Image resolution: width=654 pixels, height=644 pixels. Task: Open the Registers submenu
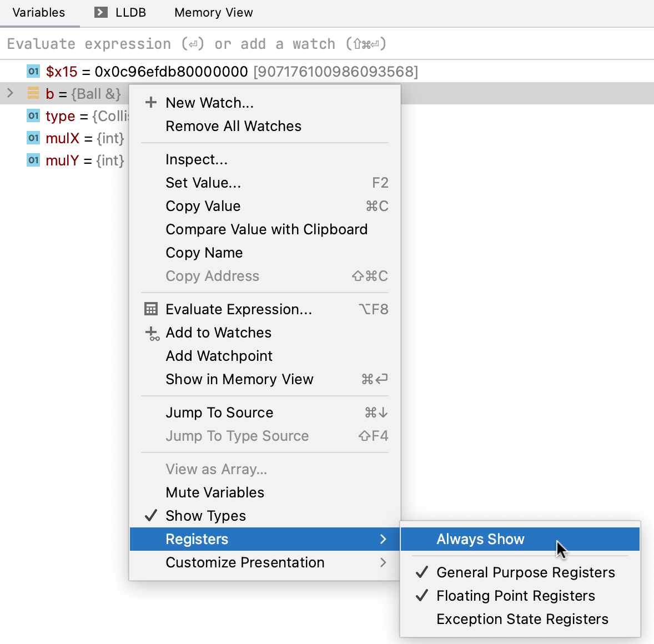tap(197, 539)
